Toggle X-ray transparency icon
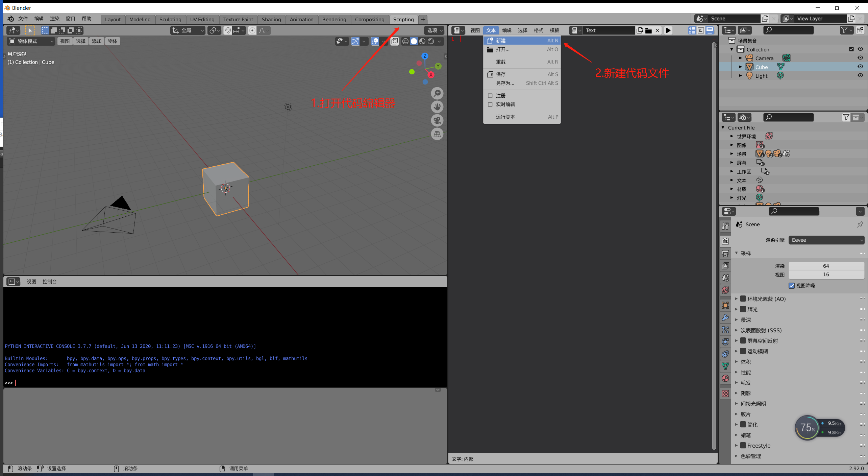 (394, 41)
